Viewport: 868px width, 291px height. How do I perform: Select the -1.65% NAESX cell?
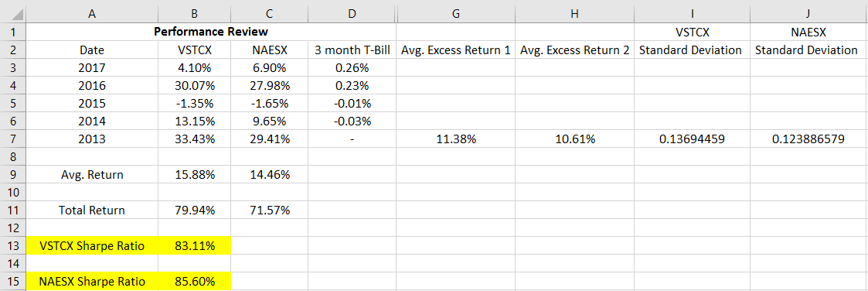270,103
